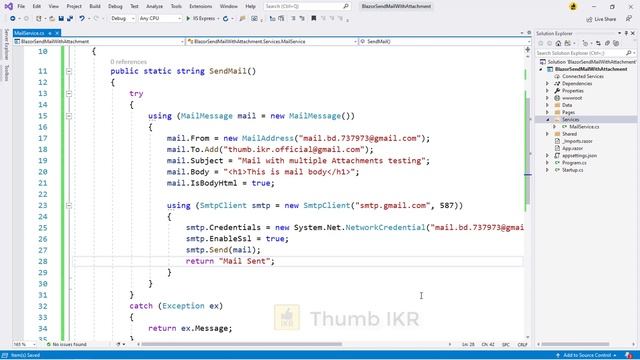The image size is (640, 360).
Task: Click Solution Explorer Collapse All icon
Action: click(608, 43)
